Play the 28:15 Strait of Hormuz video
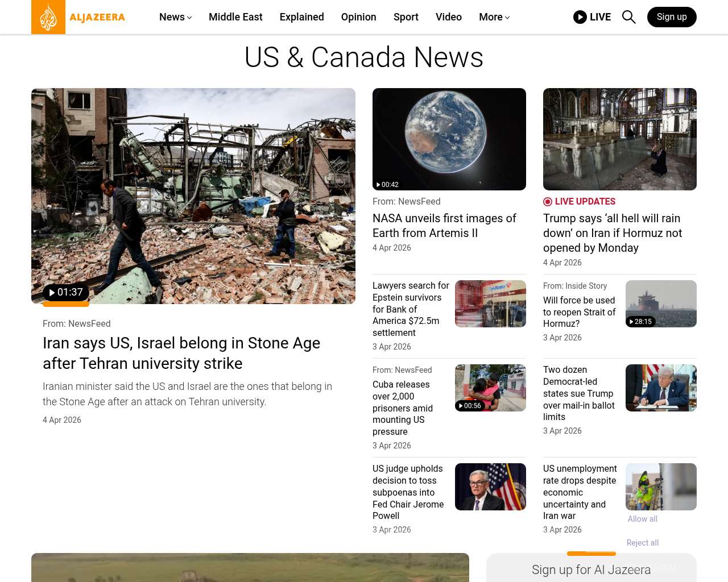The height and width of the screenshot is (582, 728). point(640,322)
